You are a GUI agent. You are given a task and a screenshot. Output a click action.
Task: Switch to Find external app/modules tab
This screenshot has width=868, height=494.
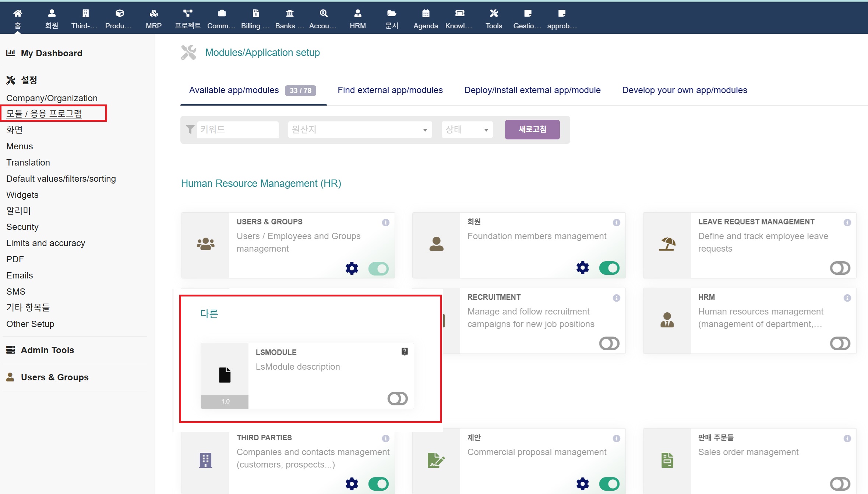390,90
